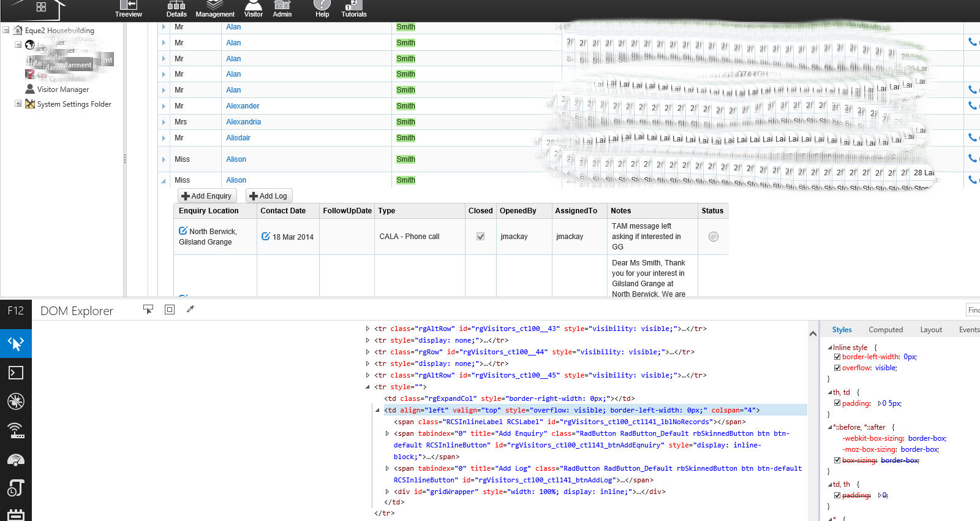Pick the color picker eyedropper tool

[190, 310]
